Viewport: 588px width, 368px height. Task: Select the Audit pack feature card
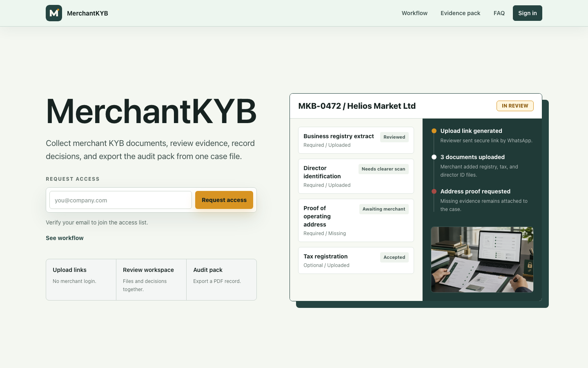[221, 280]
